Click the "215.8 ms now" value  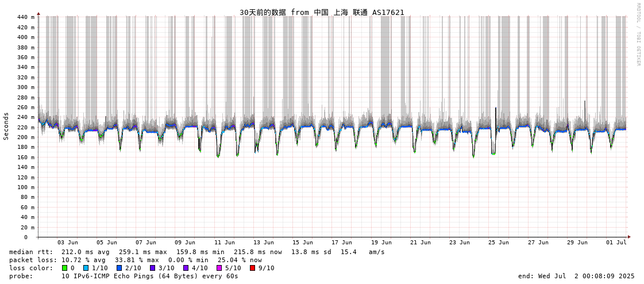258,252
